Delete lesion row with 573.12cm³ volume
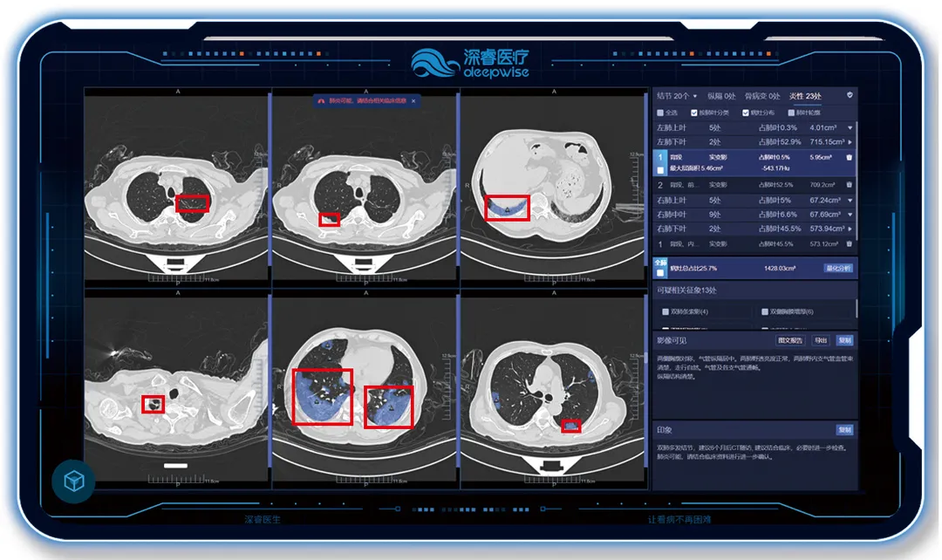The image size is (942, 560). (x=849, y=244)
